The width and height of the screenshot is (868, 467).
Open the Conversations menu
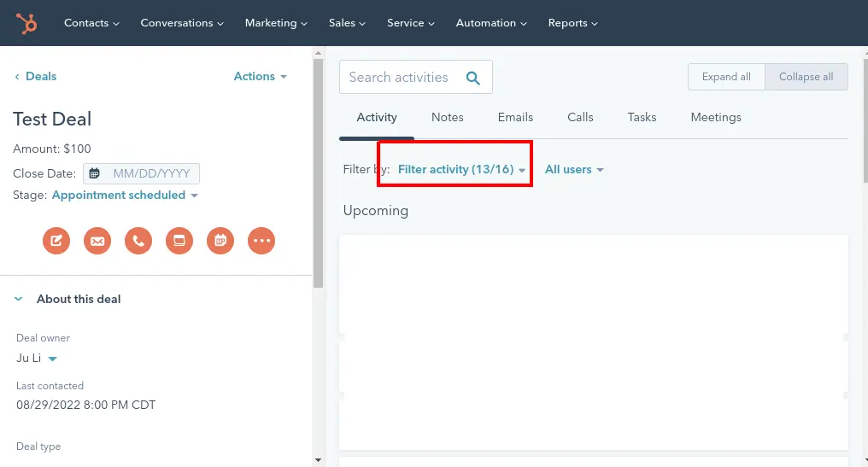pyautogui.click(x=182, y=23)
